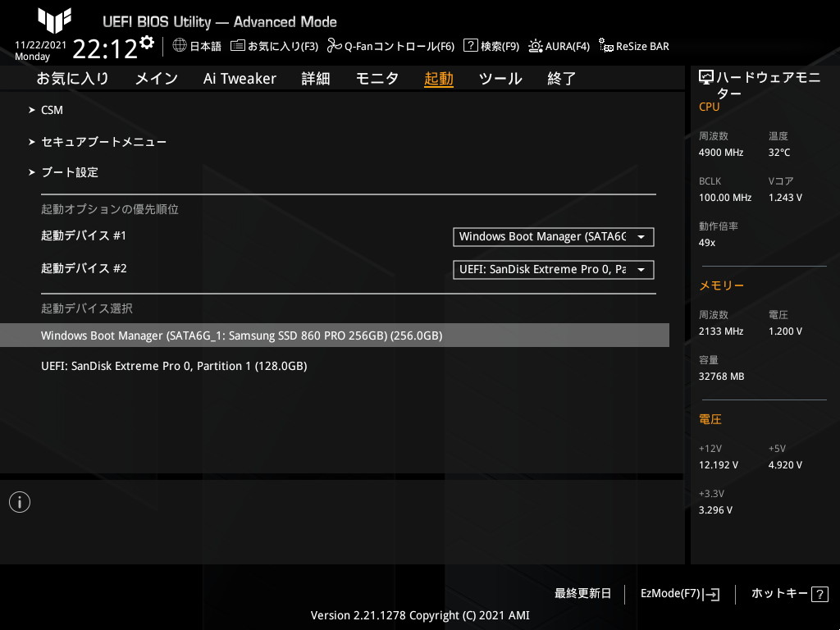Viewport: 840px width, 630px height.
Task: Click +5V value 4.920 V
Action: pos(785,465)
